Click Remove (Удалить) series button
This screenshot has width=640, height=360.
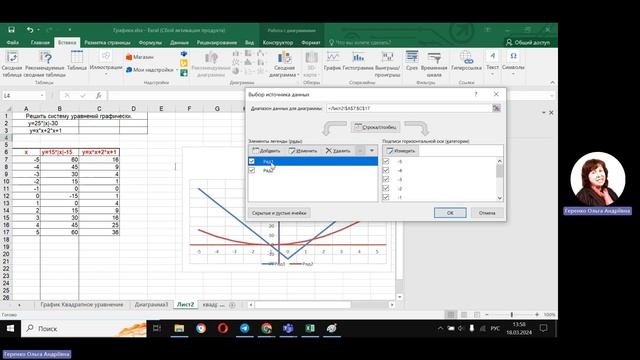(338, 151)
